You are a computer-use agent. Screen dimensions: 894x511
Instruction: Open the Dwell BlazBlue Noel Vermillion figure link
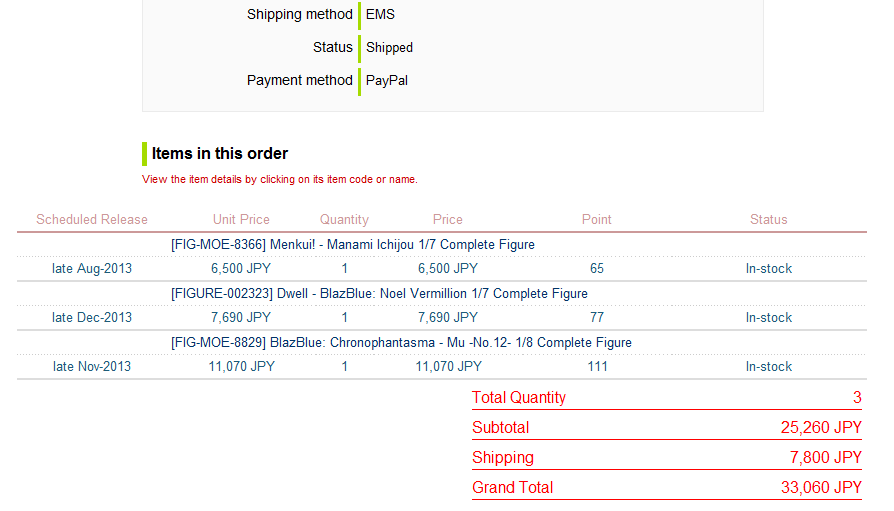(379, 294)
